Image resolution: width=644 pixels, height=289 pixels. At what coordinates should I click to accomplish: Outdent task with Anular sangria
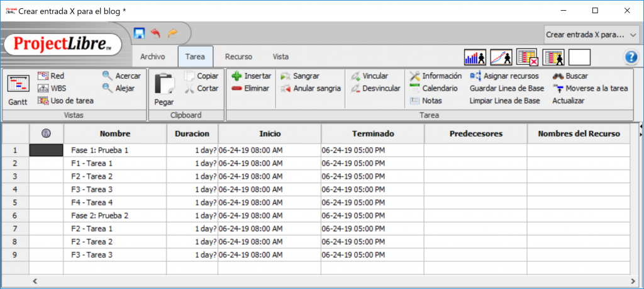coord(311,88)
